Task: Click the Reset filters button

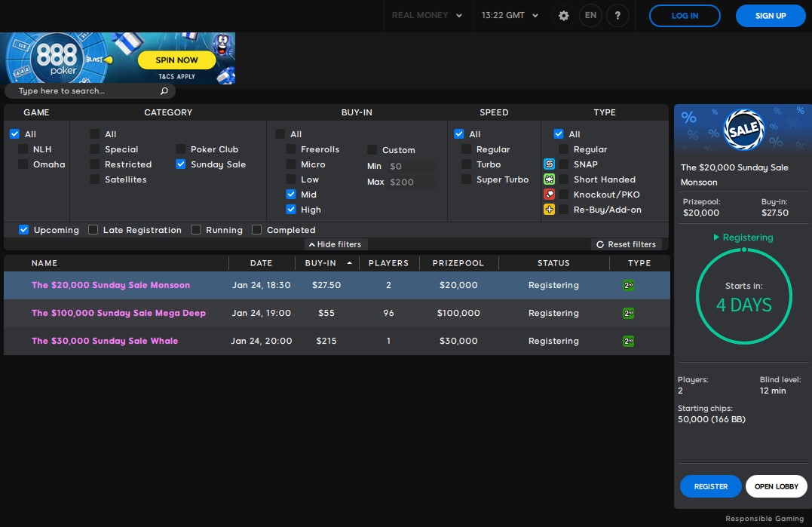Action: coord(626,244)
